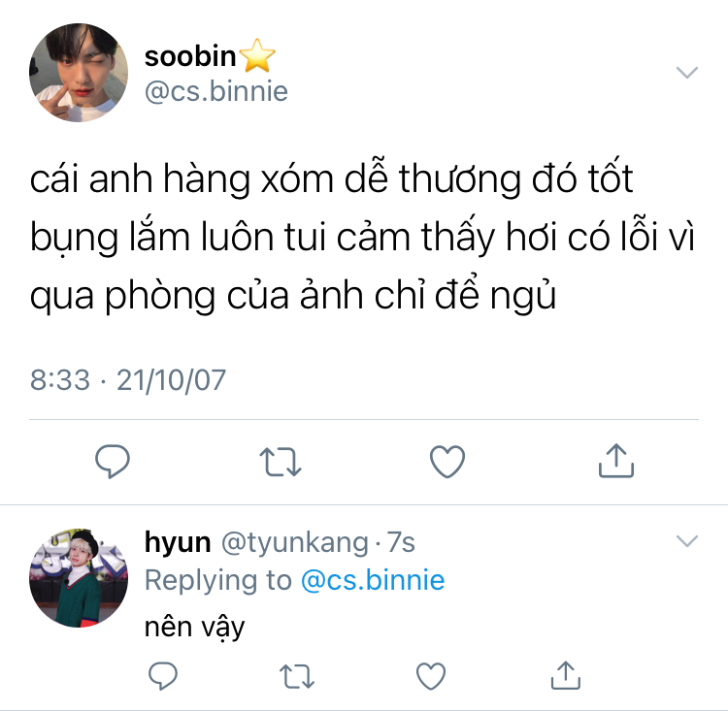The height and width of the screenshot is (711, 728).
Task: Reply to soobin's main tweet
Action: (113, 461)
